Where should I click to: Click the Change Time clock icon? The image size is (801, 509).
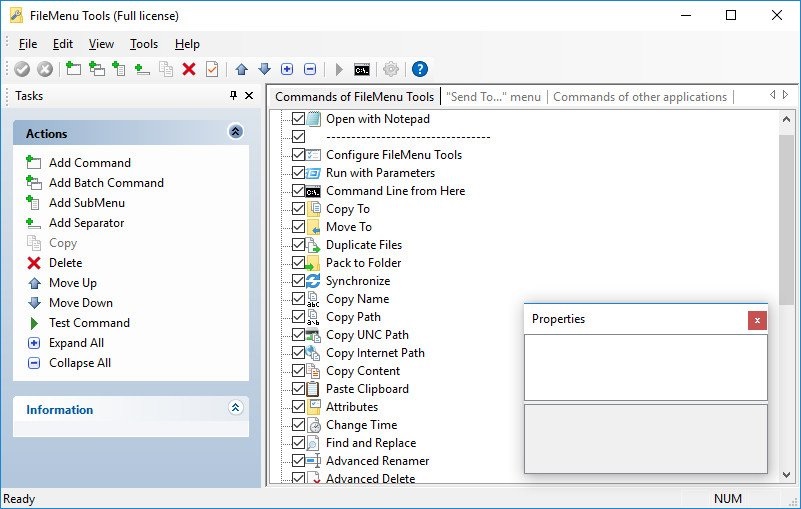pos(313,425)
